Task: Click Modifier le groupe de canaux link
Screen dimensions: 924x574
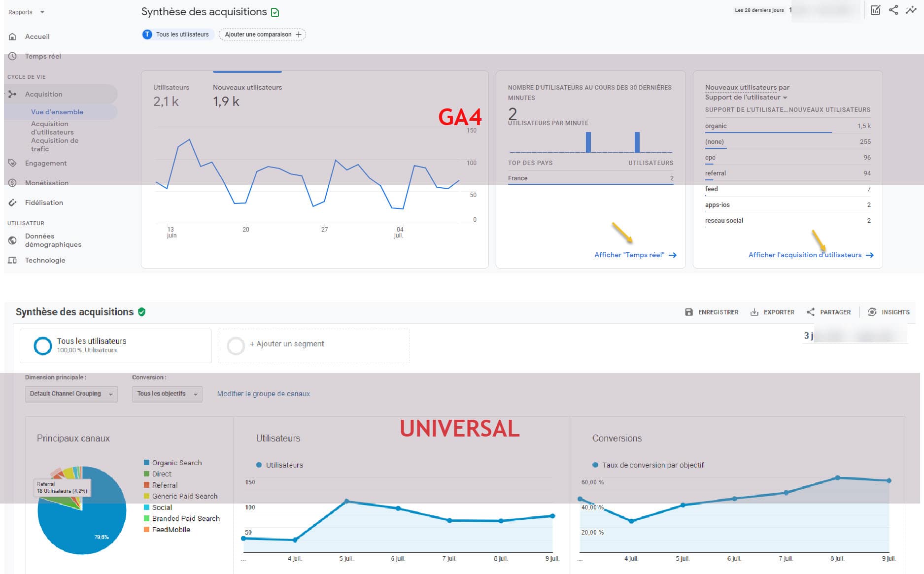Action: (263, 394)
